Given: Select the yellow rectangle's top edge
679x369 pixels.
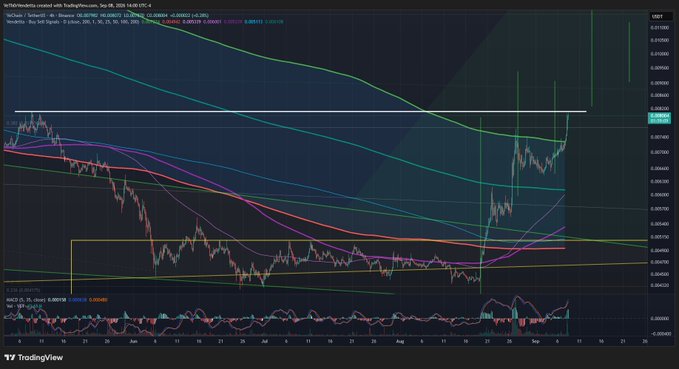Looking at the screenshot, I should (359, 240).
